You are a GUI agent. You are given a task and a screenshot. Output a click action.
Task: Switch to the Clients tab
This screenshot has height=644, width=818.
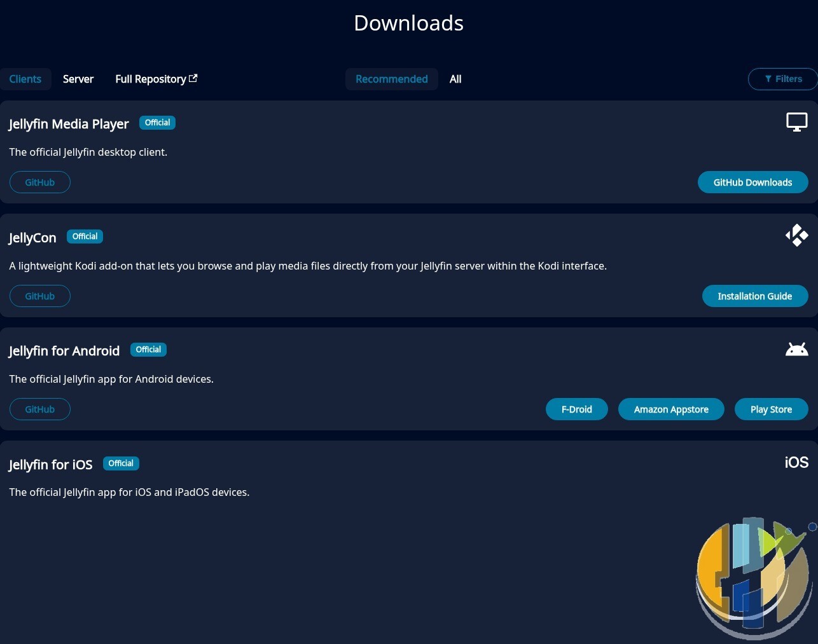pyautogui.click(x=25, y=79)
